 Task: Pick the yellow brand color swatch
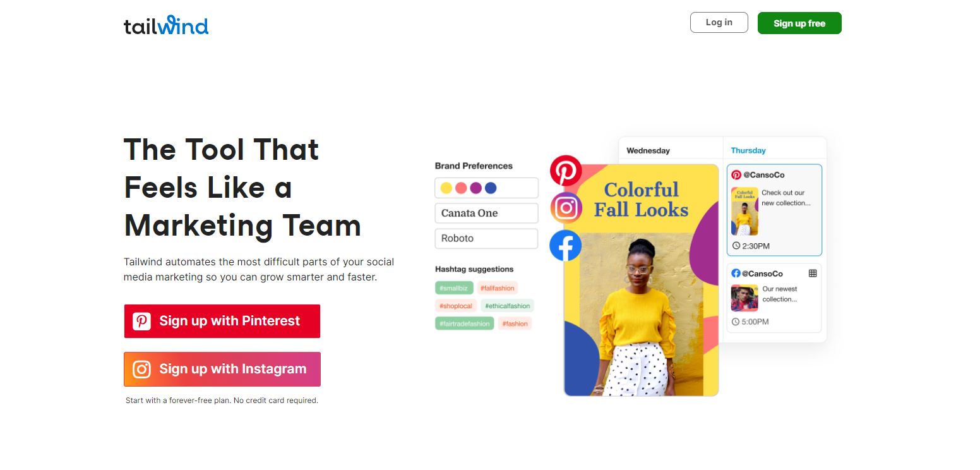(446, 188)
